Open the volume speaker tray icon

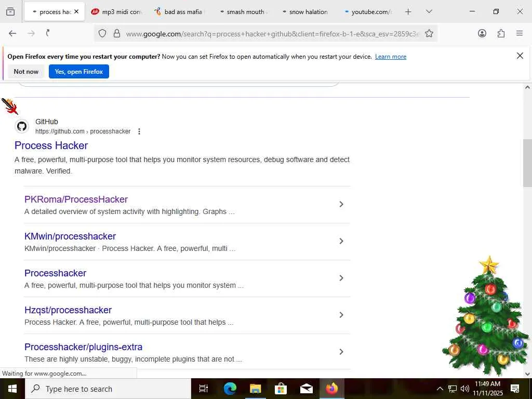click(465, 389)
